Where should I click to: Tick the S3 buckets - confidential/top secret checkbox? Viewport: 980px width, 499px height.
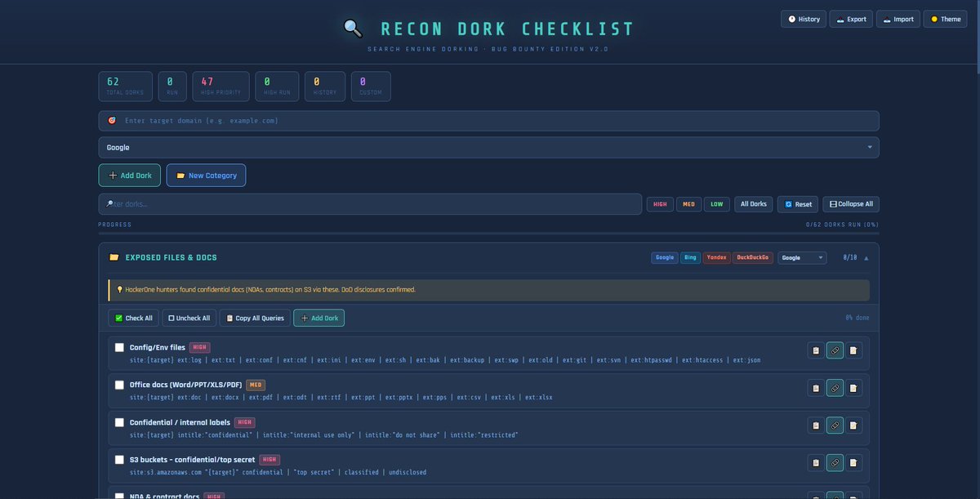(119, 460)
